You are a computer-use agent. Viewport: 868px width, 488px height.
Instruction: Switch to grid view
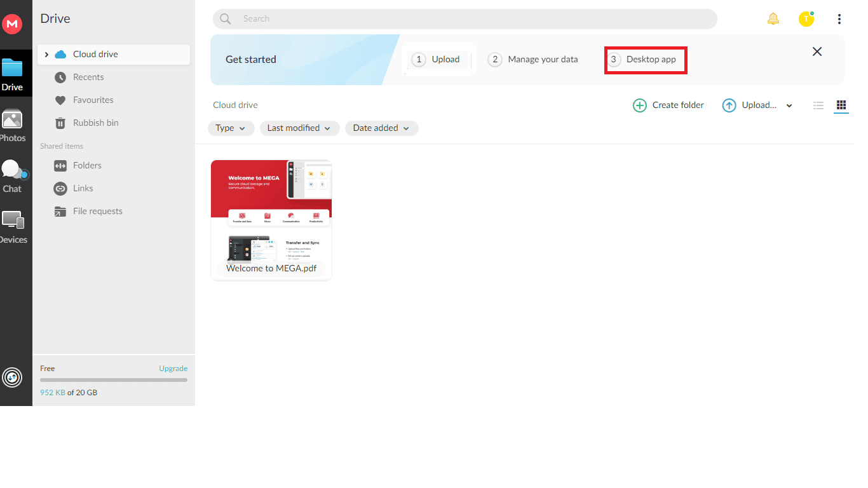841,105
